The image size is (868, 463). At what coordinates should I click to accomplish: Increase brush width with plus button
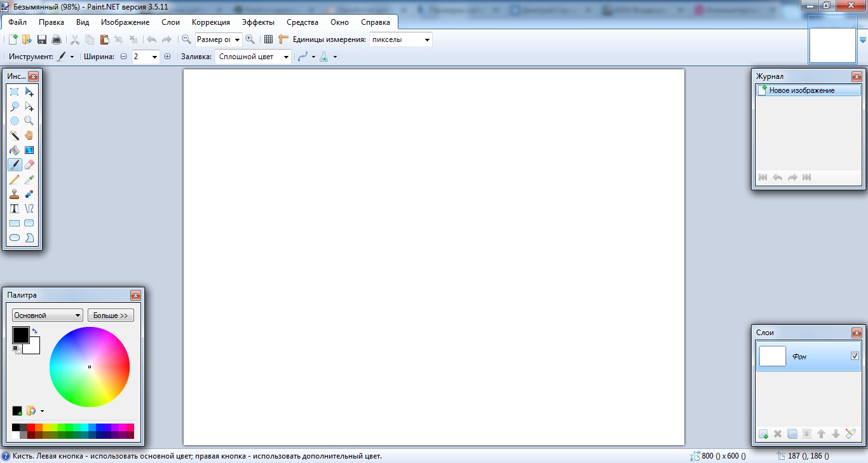tap(168, 57)
